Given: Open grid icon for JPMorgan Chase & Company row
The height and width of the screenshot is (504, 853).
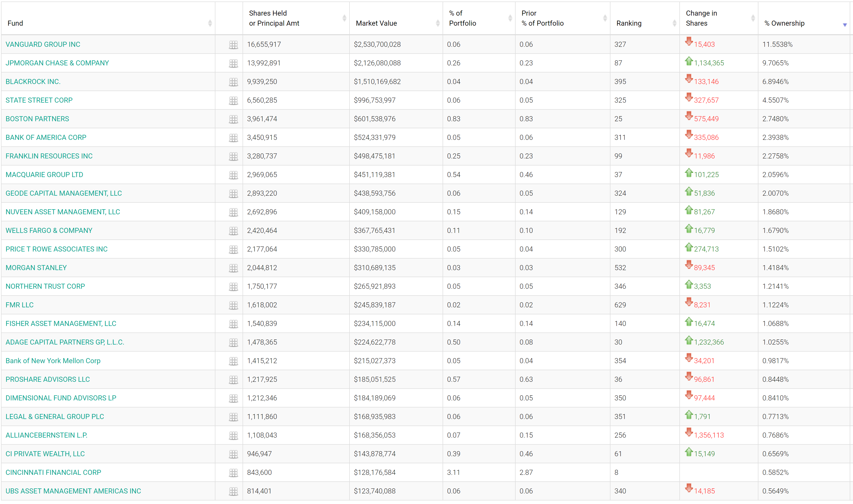Looking at the screenshot, I should (233, 63).
